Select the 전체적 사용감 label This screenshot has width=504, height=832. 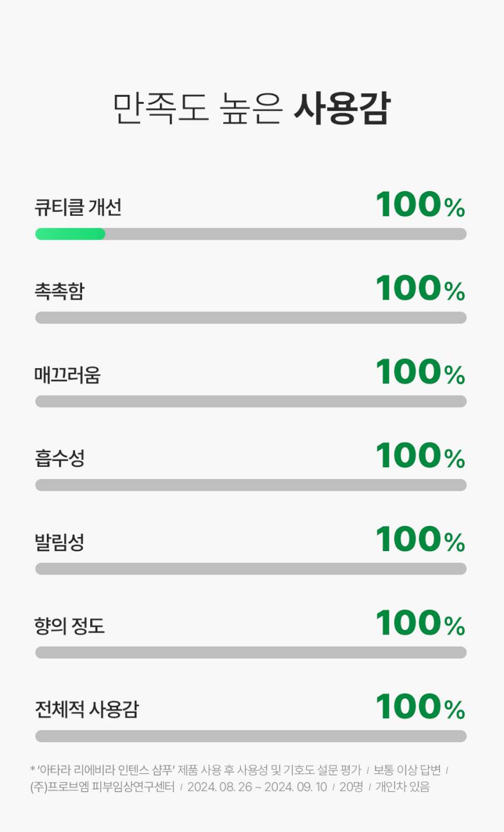click(86, 709)
